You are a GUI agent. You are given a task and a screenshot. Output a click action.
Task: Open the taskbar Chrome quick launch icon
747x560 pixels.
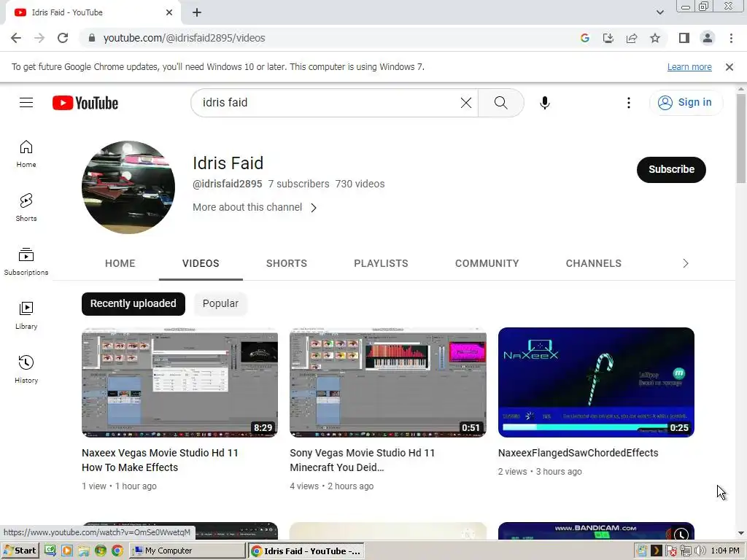click(117, 551)
